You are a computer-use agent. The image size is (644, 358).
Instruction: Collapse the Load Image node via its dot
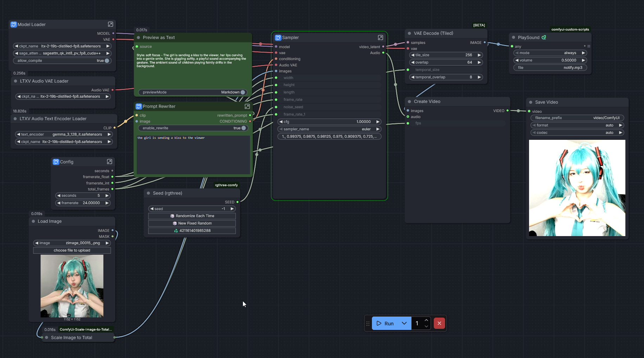click(x=33, y=221)
